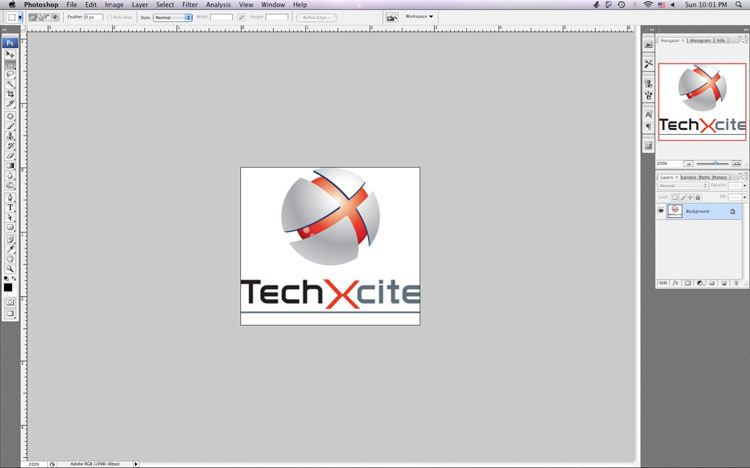The width and height of the screenshot is (750, 468).
Task: Toggle lock transparent pixels button
Action: (x=675, y=197)
